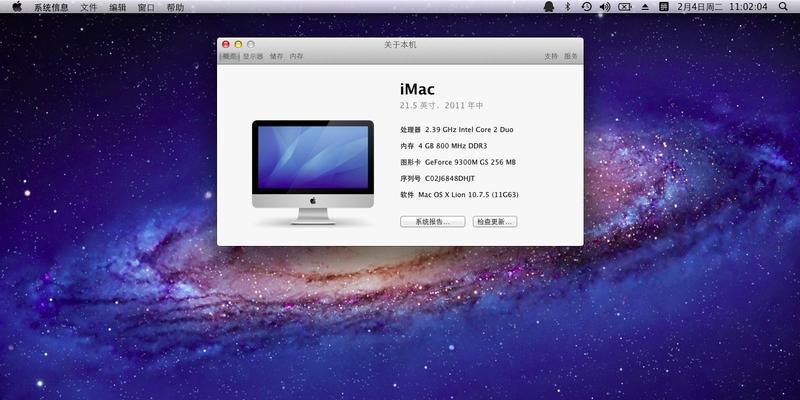Image resolution: width=800 pixels, height=400 pixels.
Task: Click the volume speaker icon
Action: [x=605, y=7]
